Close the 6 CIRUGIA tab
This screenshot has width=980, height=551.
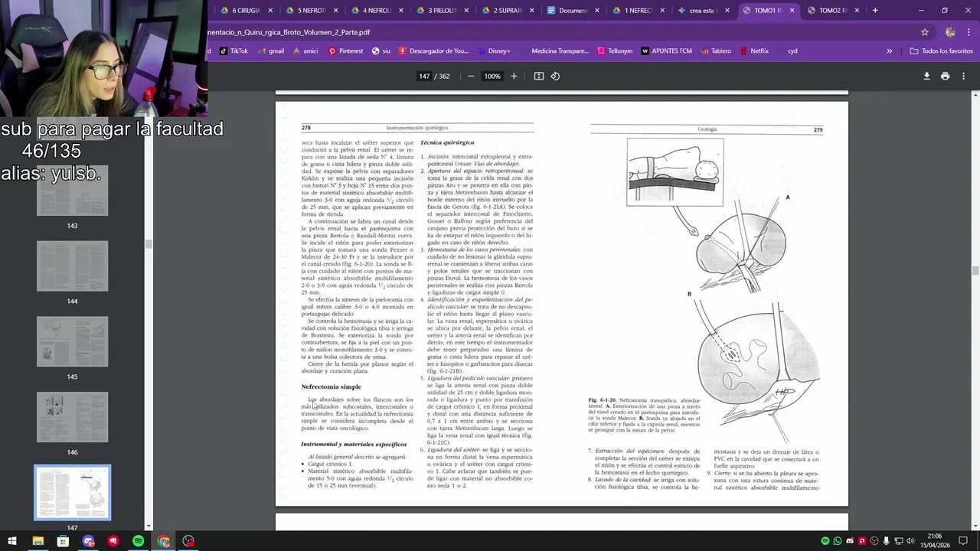(x=269, y=11)
